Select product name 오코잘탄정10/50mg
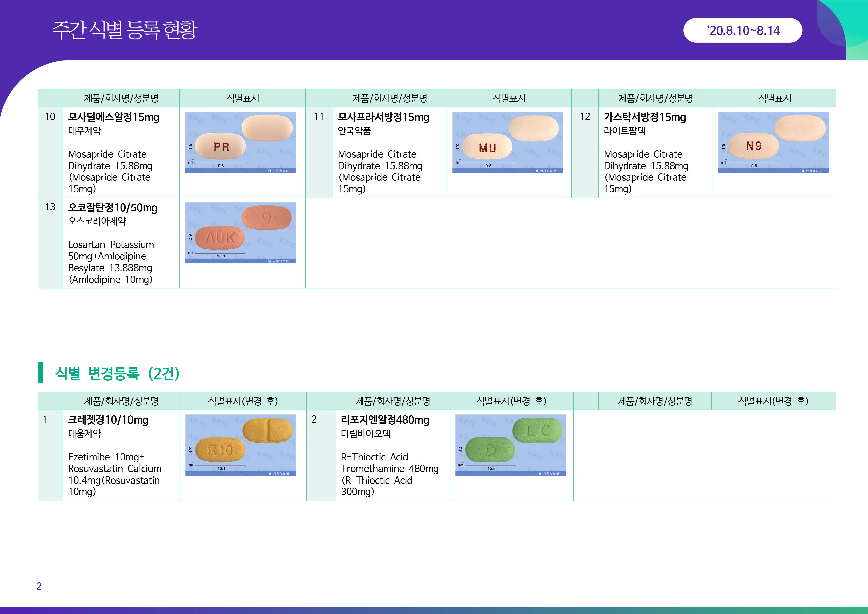The image size is (868, 614). (113, 208)
